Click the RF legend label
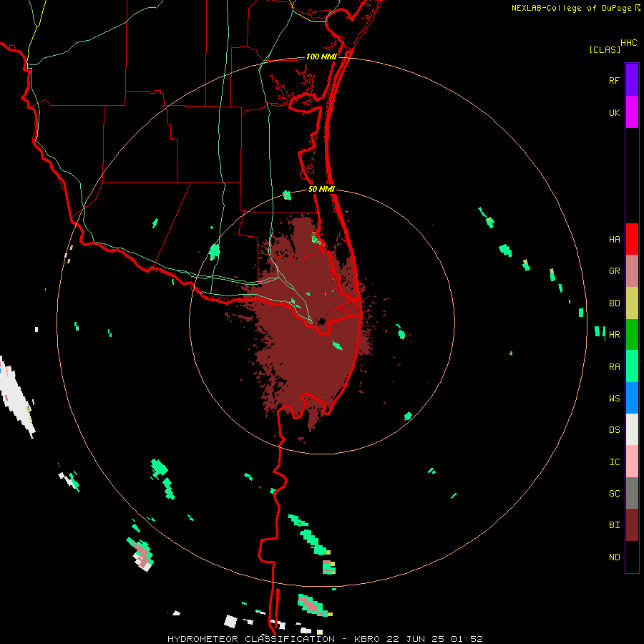Screen dimensions: 644x644 [x=614, y=80]
